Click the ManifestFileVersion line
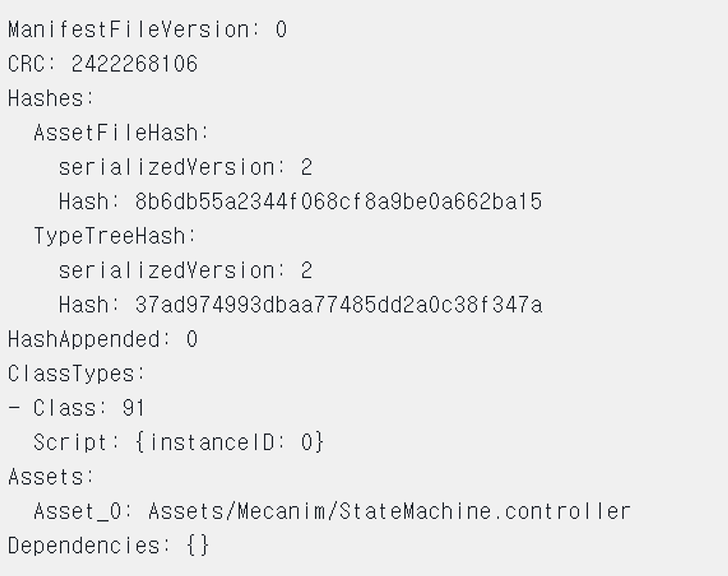This screenshot has width=728, height=576. (x=147, y=30)
